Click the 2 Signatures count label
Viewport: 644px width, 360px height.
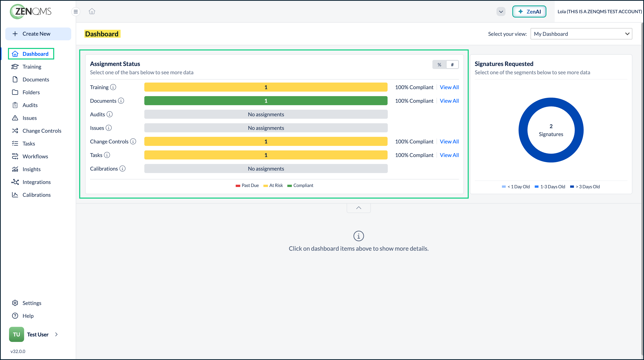551,130
